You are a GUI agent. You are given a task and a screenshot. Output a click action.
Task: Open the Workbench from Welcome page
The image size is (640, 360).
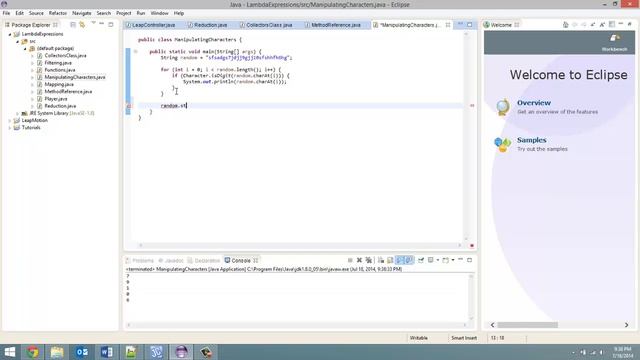[615, 42]
